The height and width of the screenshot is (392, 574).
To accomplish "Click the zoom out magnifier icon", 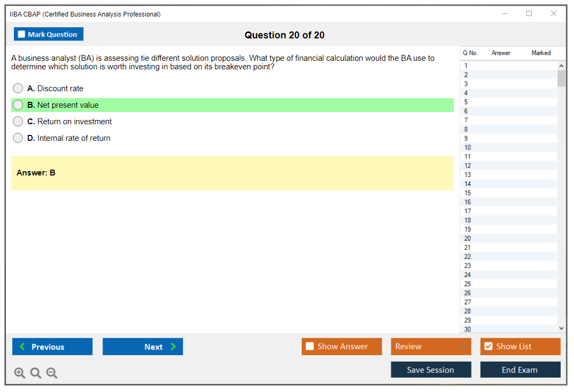I will click(x=52, y=373).
